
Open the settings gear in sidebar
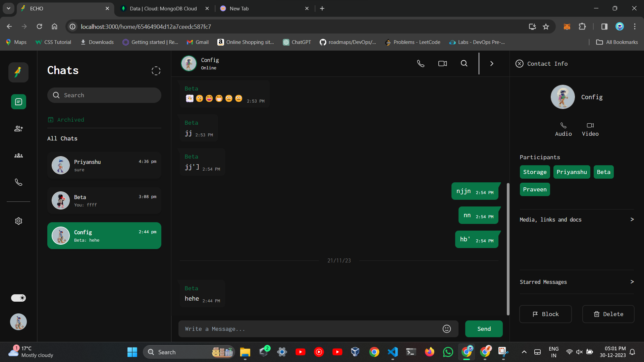18,221
